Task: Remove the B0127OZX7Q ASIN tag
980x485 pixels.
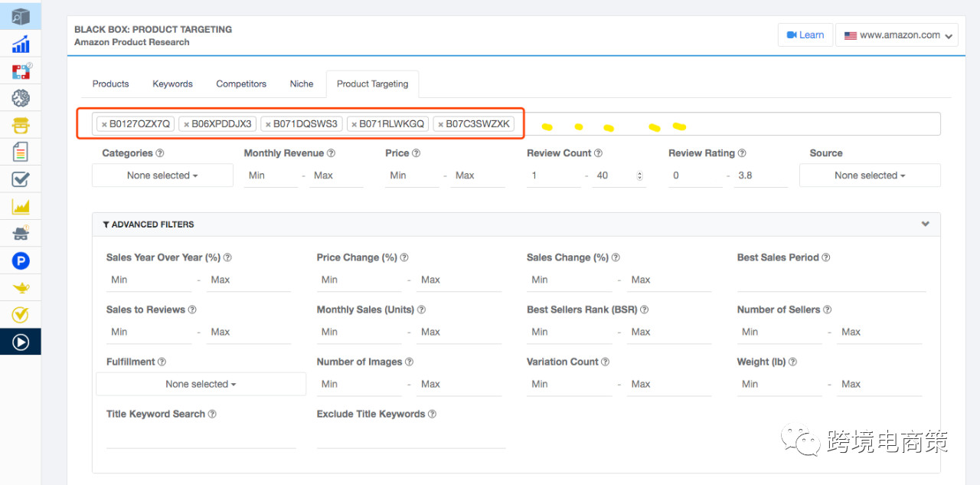Action: tap(104, 124)
